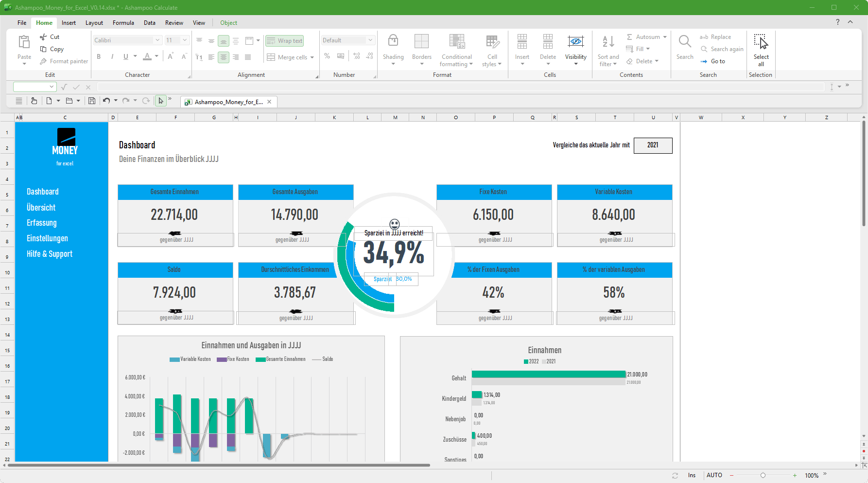
Task: Click Select all icon
Action: (x=761, y=42)
